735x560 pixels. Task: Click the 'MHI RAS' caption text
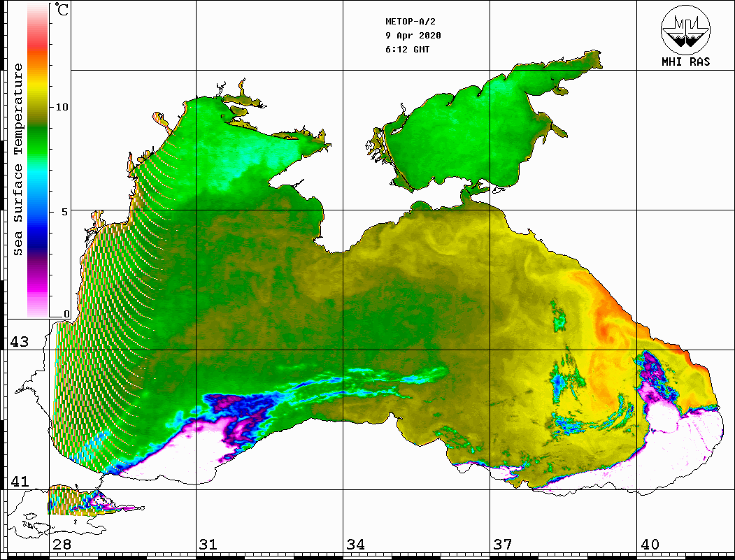pyautogui.click(x=685, y=62)
